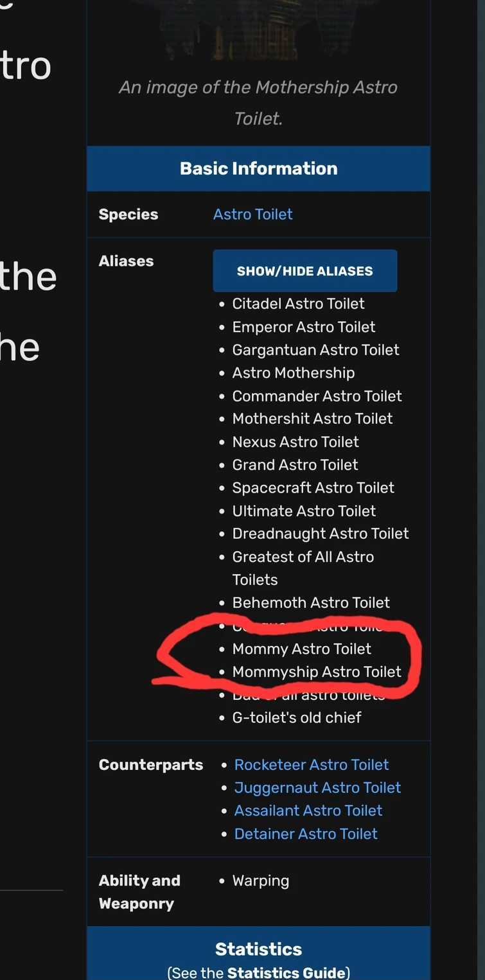Click the Basic Information section header
485x980 pixels.
(x=258, y=168)
